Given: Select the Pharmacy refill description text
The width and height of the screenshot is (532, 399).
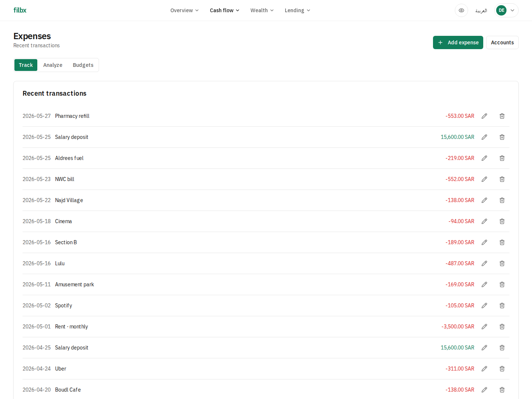Looking at the screenshot, I should tap(72, 116).
